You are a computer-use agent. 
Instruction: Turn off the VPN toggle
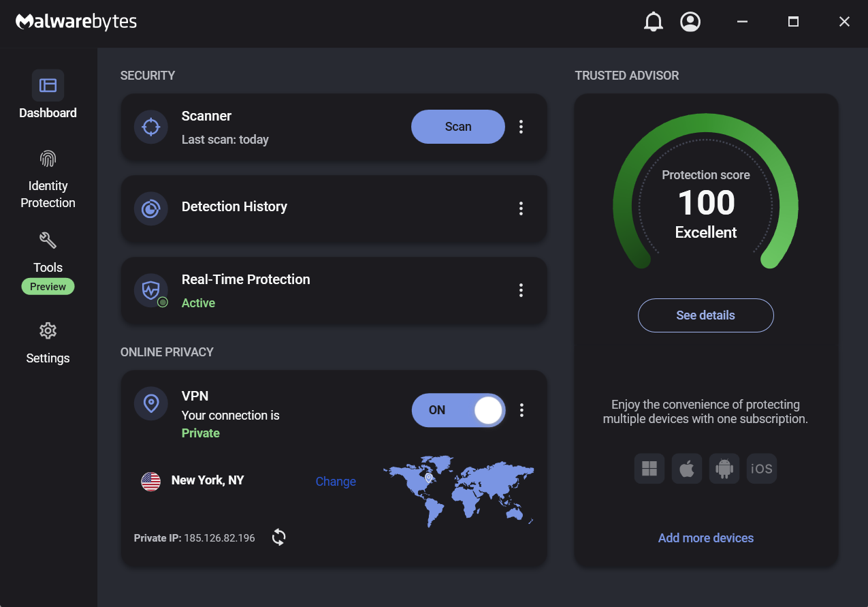[x=459, y=410]
